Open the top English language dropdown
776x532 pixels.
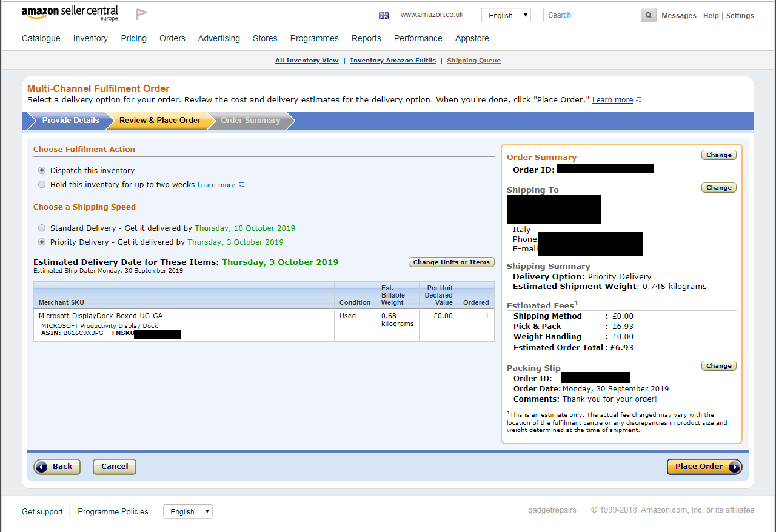(x=506, y=15)
